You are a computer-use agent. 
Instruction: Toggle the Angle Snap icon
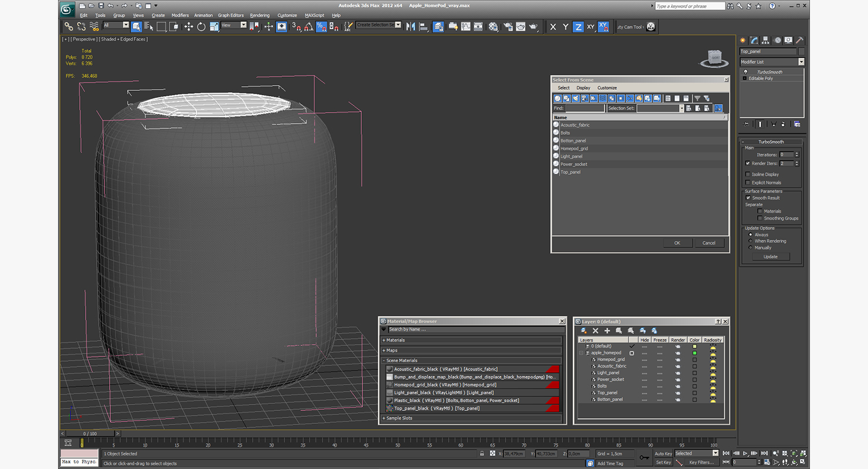(309, 26)
